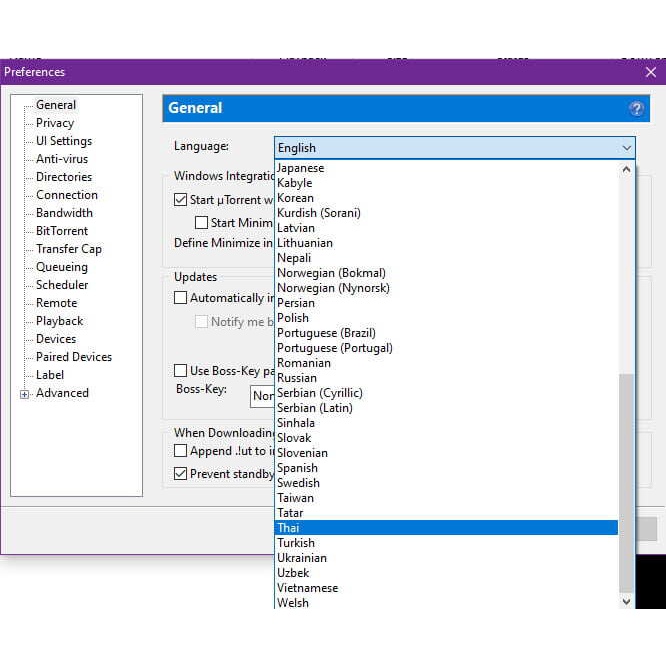
Task: Open the Privacy settings category
Action: 55,123
